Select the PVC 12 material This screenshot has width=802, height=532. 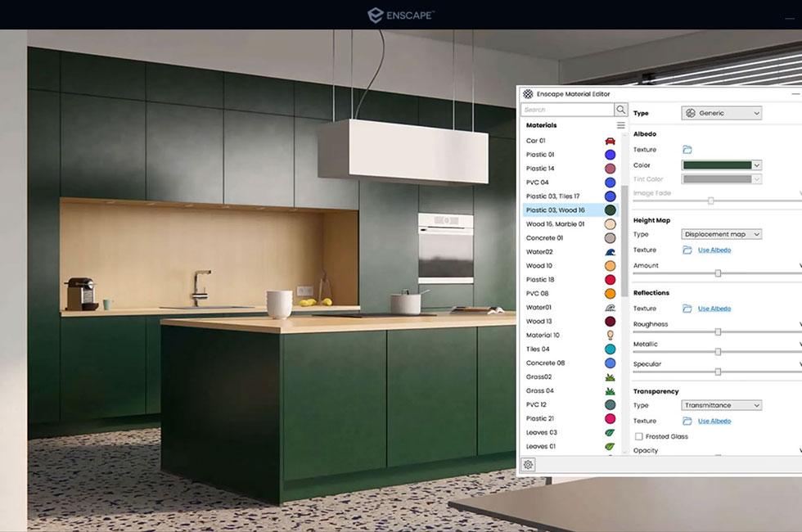point(570,404)
